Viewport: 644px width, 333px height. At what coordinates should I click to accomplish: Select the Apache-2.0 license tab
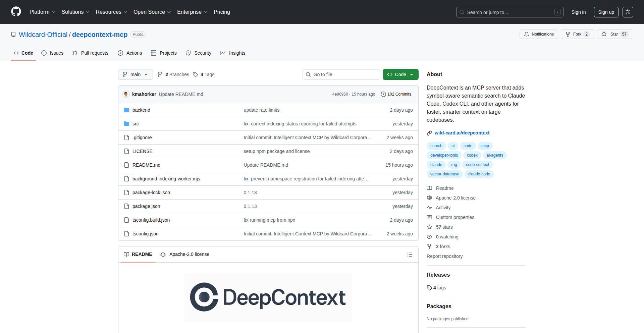(185, 254)
